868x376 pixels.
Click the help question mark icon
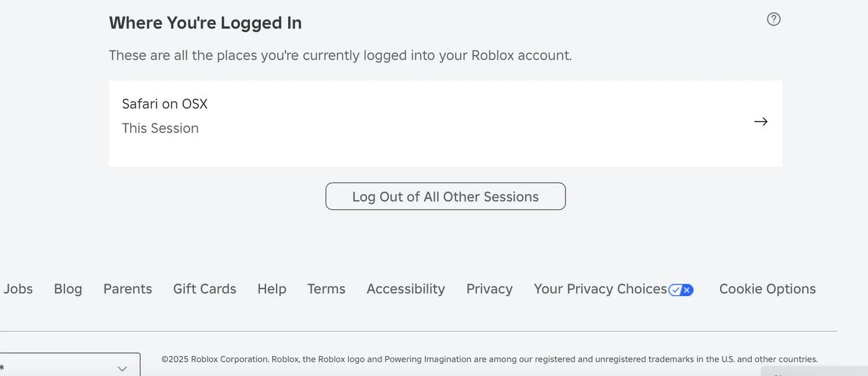773,19
